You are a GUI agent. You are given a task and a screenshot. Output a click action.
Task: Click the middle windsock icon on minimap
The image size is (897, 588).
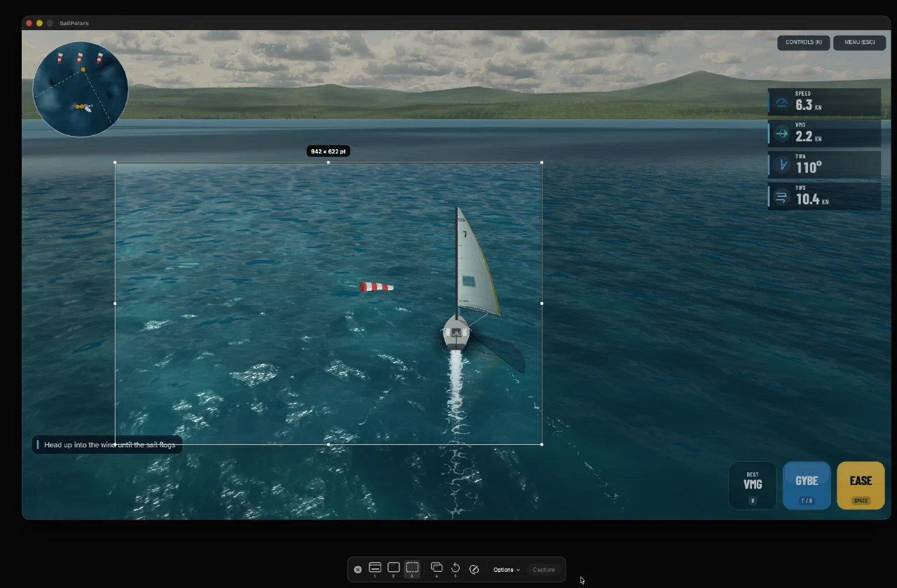tap(80, 57)
